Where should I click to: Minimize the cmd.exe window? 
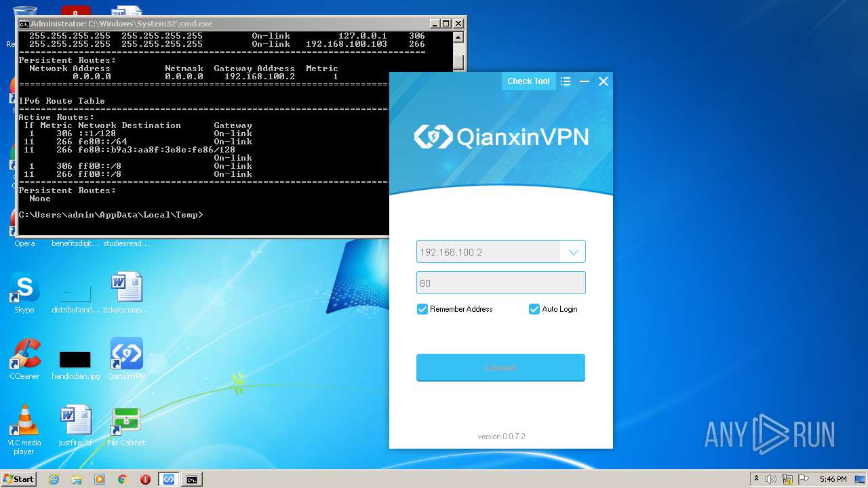435,24
